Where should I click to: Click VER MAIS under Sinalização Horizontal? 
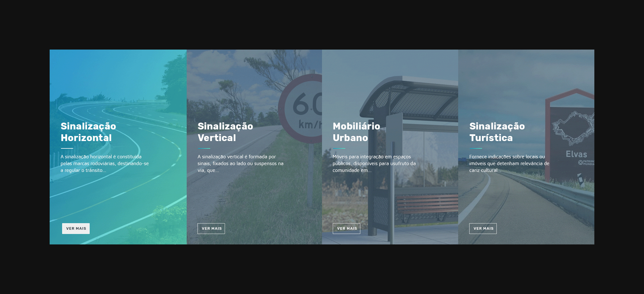(76, 229)
